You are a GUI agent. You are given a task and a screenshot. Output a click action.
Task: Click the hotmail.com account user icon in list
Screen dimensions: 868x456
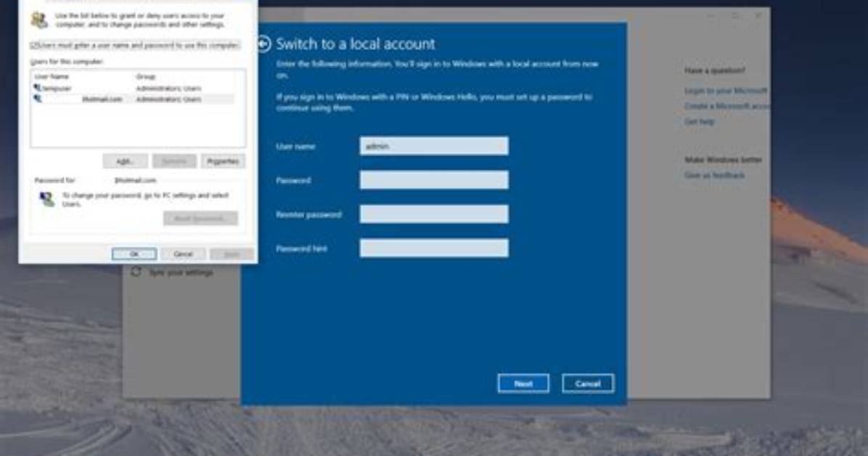[37, 99]
